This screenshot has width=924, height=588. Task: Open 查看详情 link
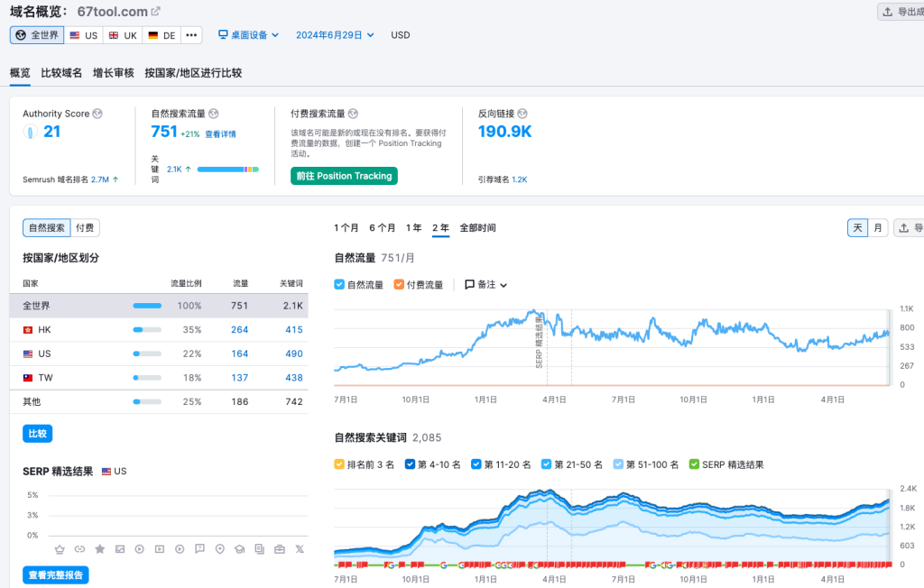point(220,134)
